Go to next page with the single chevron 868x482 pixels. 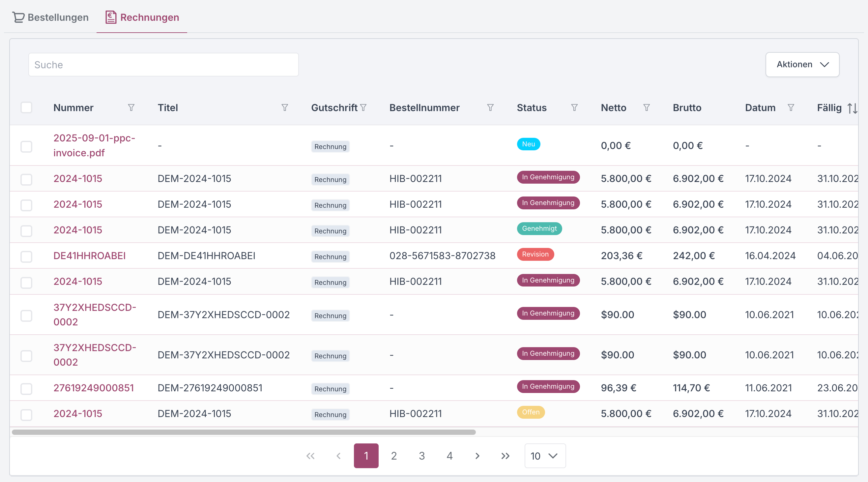tap(477, 456)
